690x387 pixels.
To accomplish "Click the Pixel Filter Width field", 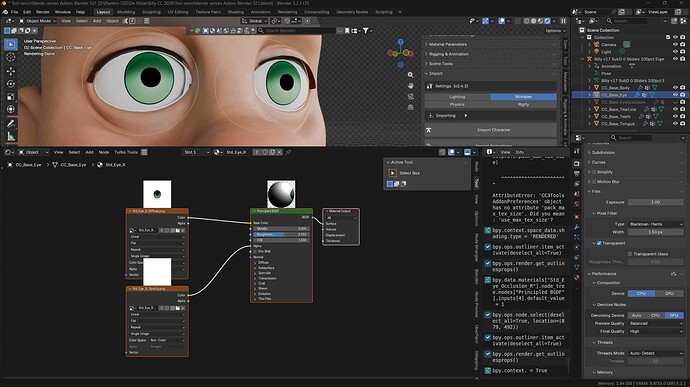I will click(656, 232).
